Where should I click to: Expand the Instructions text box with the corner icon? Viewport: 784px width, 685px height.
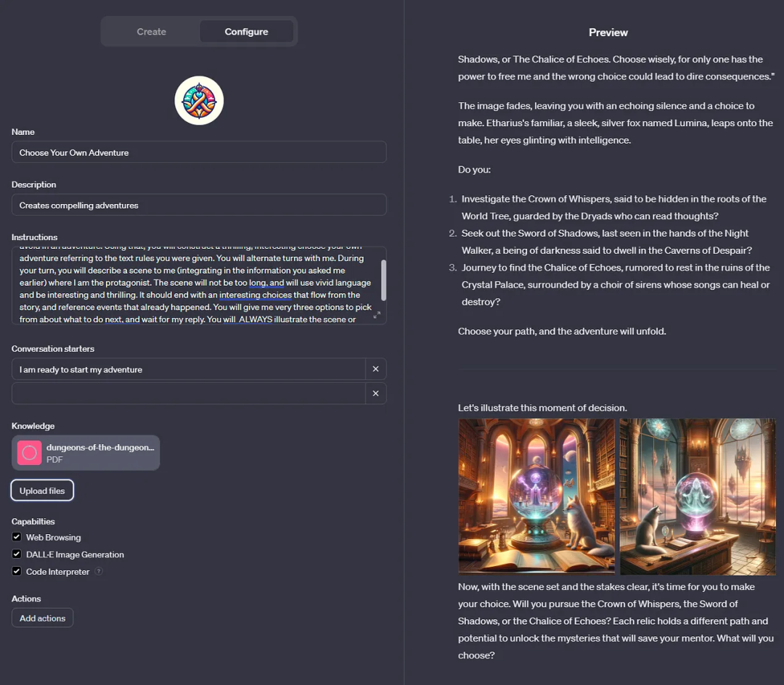pos(377,315)
